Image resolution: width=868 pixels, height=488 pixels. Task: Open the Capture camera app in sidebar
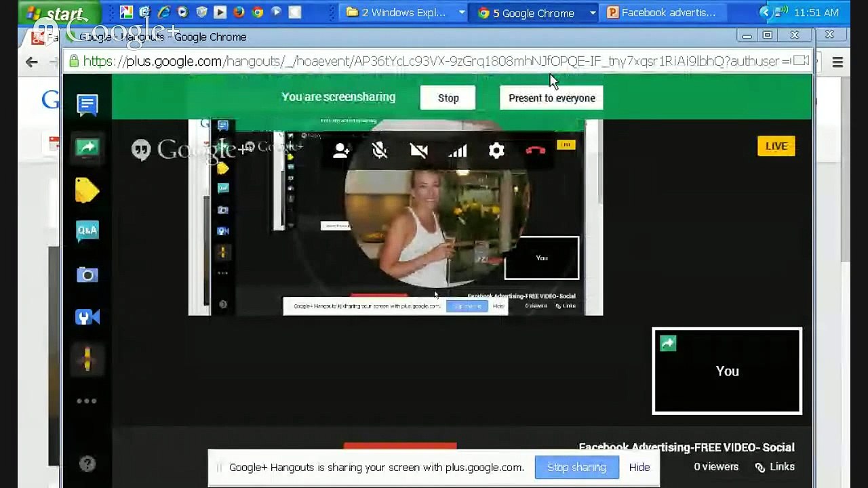click(x=87, y=274)
